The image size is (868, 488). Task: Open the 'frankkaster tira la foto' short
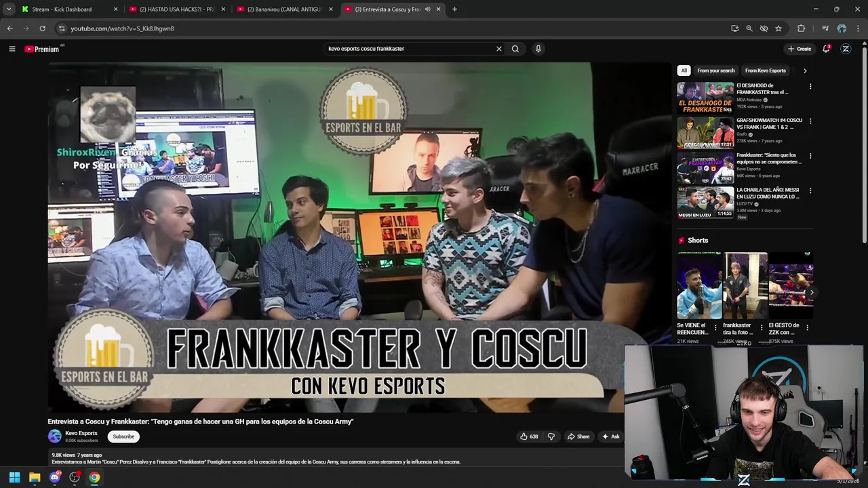(x=745, y=285)
